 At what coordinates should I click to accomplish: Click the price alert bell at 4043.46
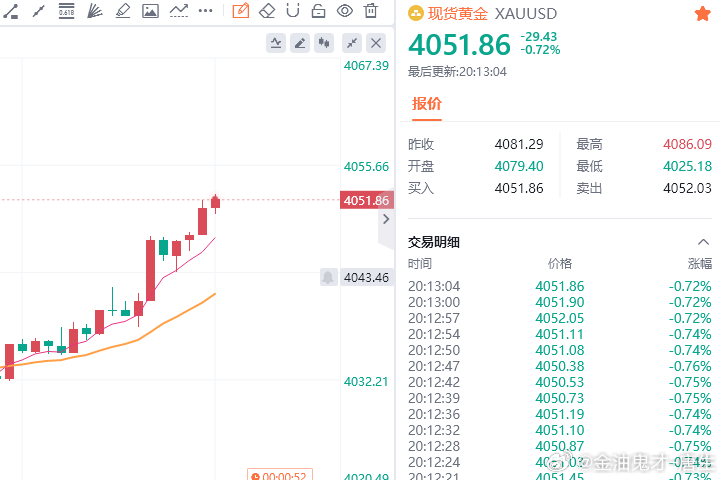pos(328,277)
